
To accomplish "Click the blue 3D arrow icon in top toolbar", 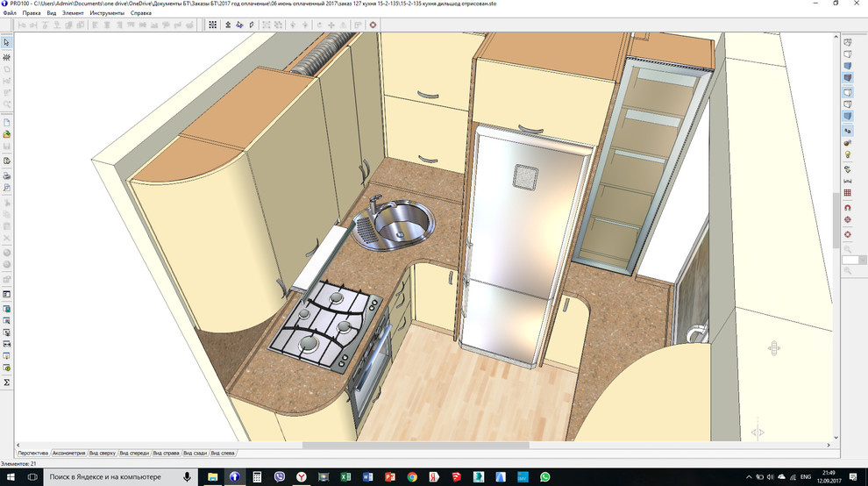I will click(239, 25).
